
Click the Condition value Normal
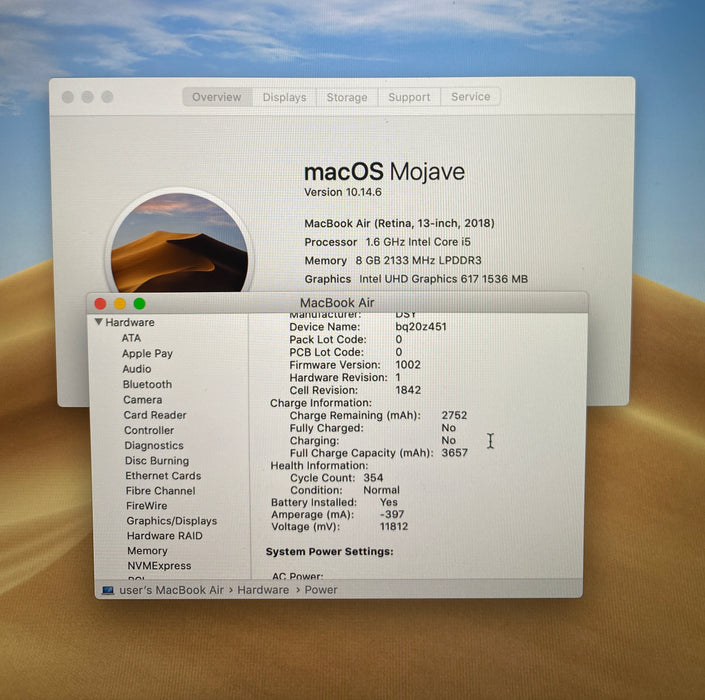pos(381,490)
